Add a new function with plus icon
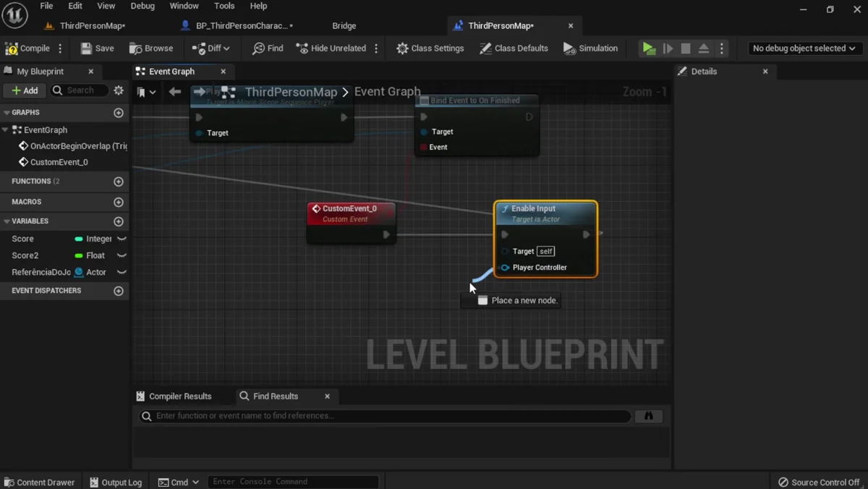868x489 pixels. pos(119,182)
